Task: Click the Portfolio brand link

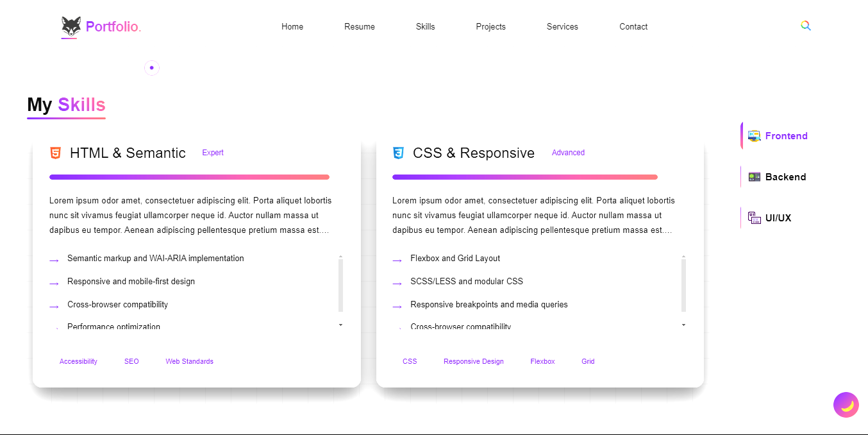Action: point(113,26)
